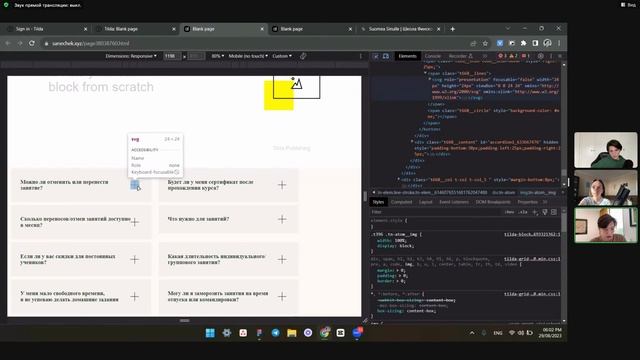Open the Console panel tab
This screenshot has width=640, height=360.
point(433,56)
